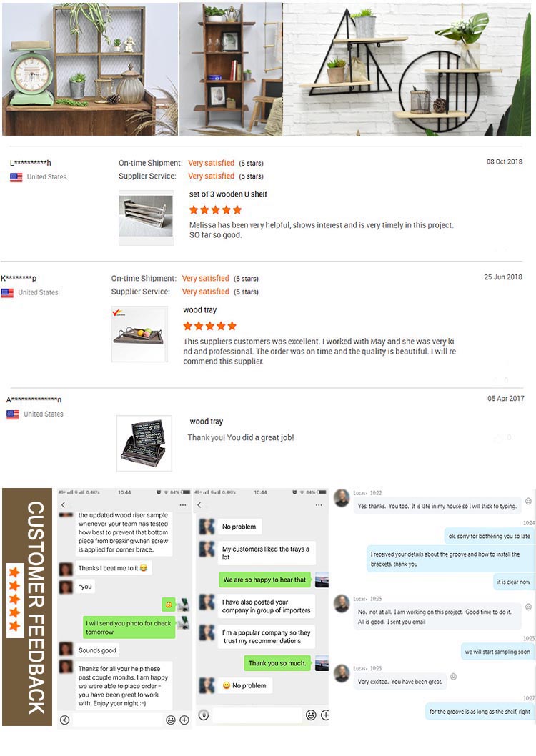Screen dimensions: 536x756
Task: Open three-dot menu in first chat
Action: [183, 505]
